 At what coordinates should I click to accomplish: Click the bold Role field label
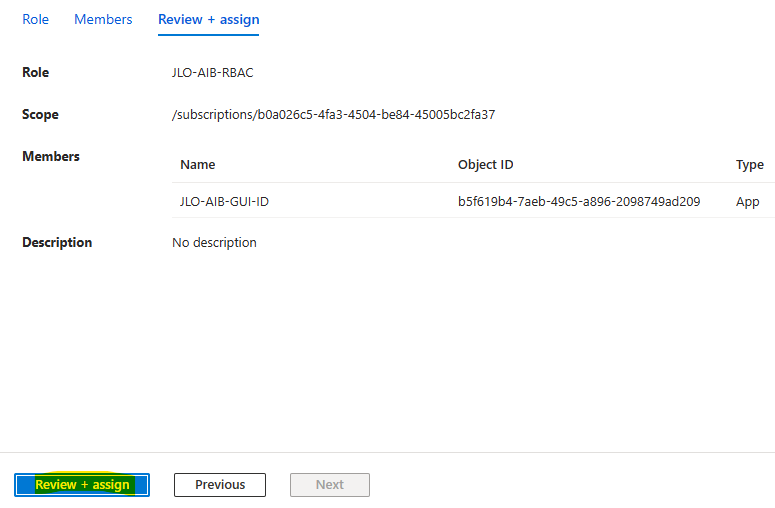pos(36,73)
